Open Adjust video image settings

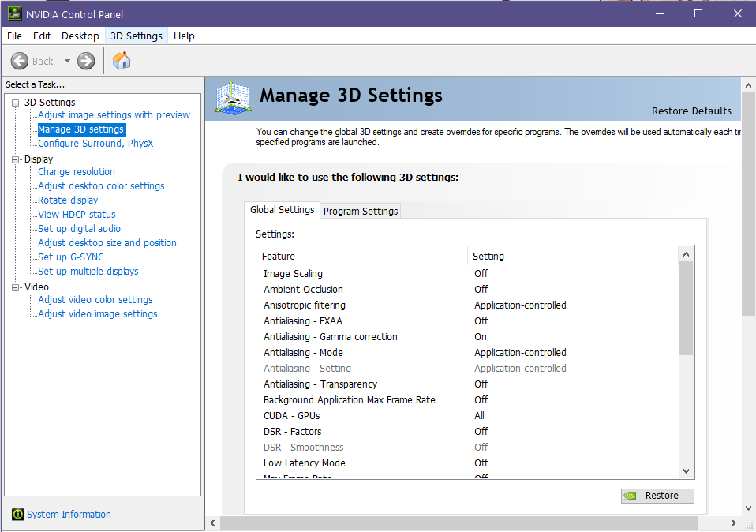click(98, 314)
